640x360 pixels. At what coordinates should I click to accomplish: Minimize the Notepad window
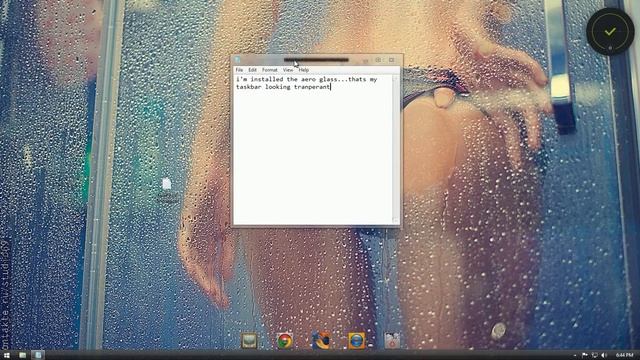pyautogui.click(x=365, y=60)
